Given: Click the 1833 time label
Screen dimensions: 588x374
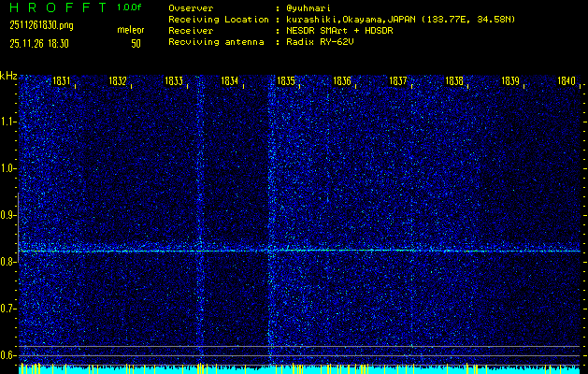Looking at the screenshot, I should coord(174,82).
